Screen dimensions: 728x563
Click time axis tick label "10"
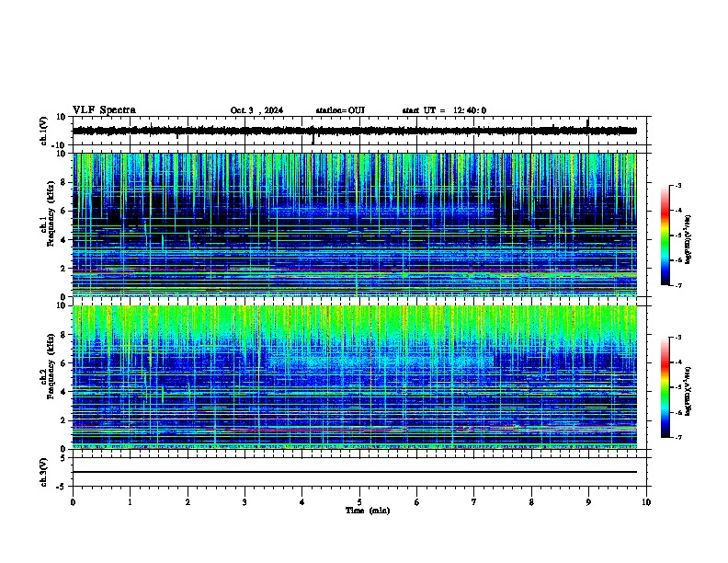pyautogui.click(x=646, y=502)
